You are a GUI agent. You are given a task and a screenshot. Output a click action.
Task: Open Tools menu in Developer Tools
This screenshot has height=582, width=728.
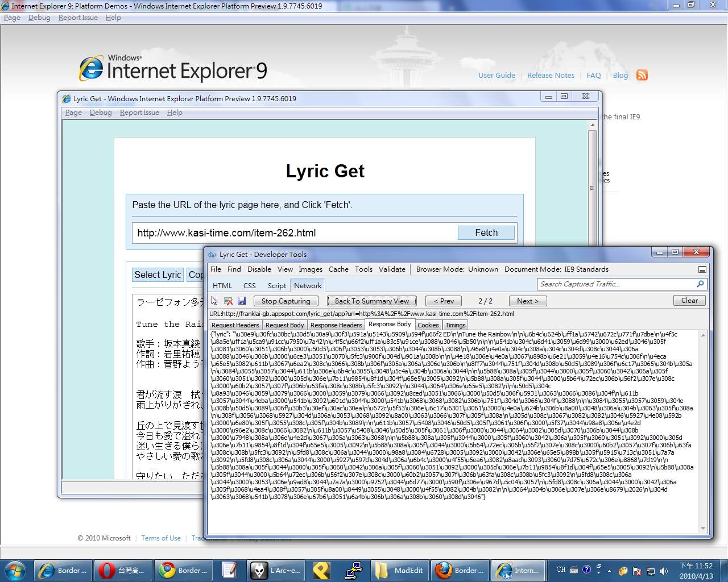point(363,269)
